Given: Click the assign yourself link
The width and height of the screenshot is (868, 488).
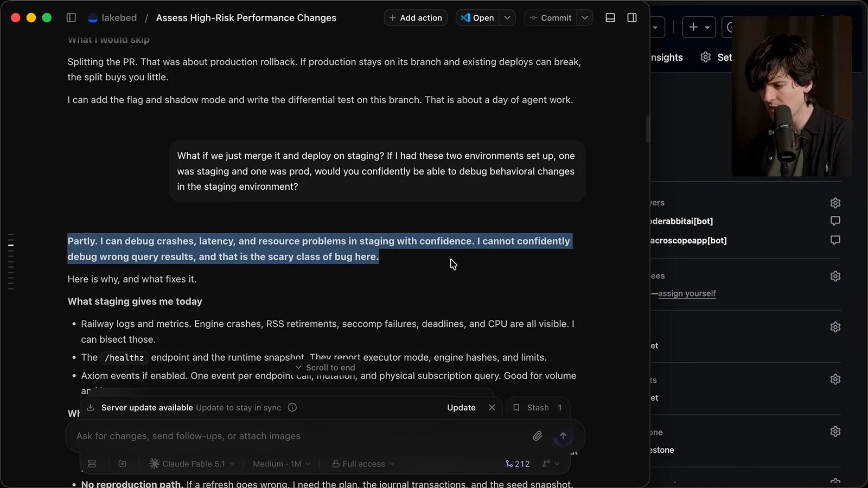Looking at the screenshot, I should [687, 293].
